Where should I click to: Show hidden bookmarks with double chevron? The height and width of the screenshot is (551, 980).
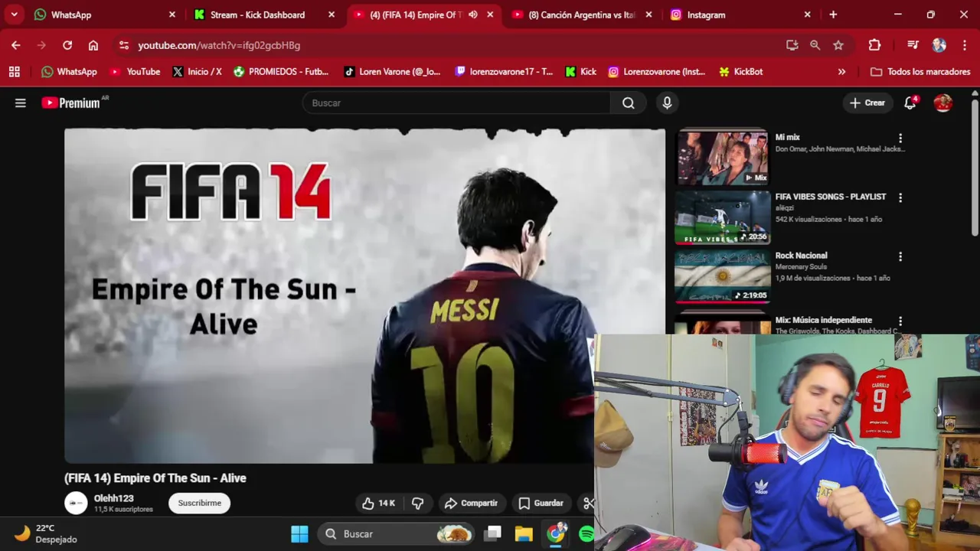pyautogui.click(x=841, y=71)
